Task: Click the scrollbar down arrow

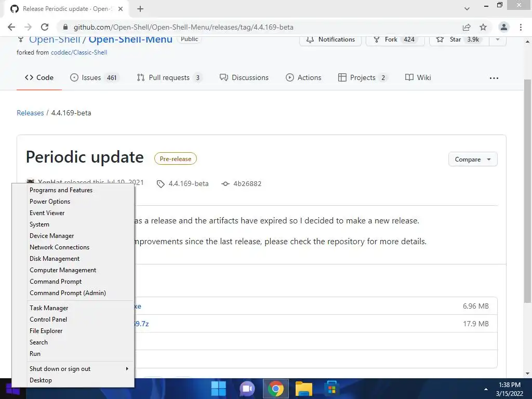Action: click(x=527, y=374)
